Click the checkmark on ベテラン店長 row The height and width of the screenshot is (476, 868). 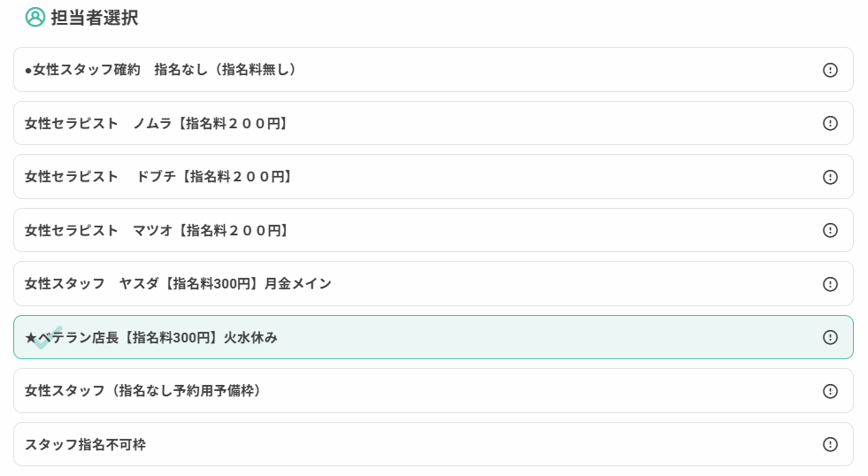48,338
